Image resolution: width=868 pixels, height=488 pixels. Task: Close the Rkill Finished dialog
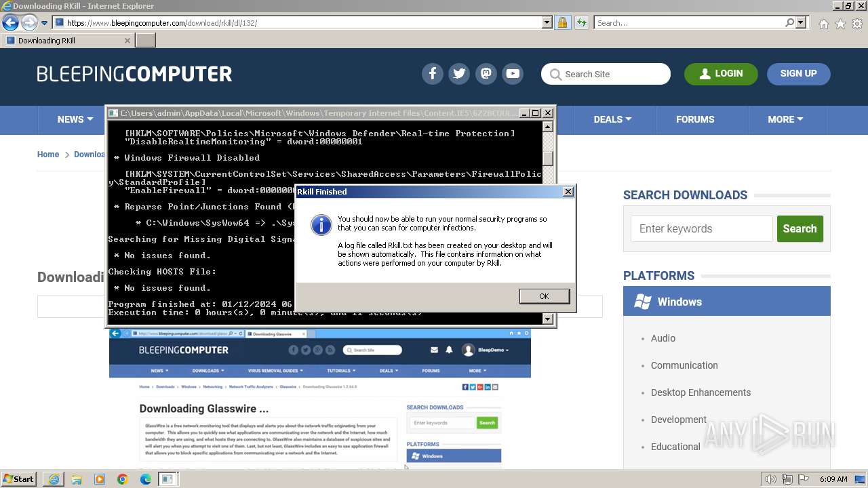[568, 192]
